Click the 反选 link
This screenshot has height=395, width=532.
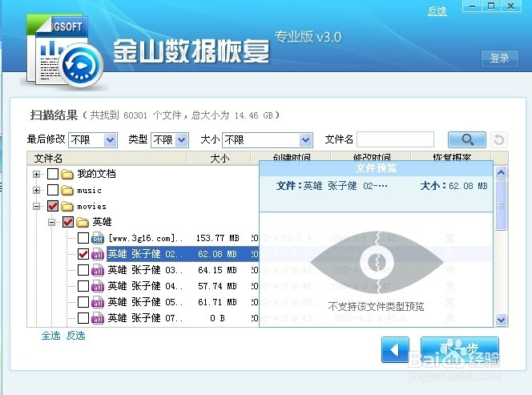[75, 336]
